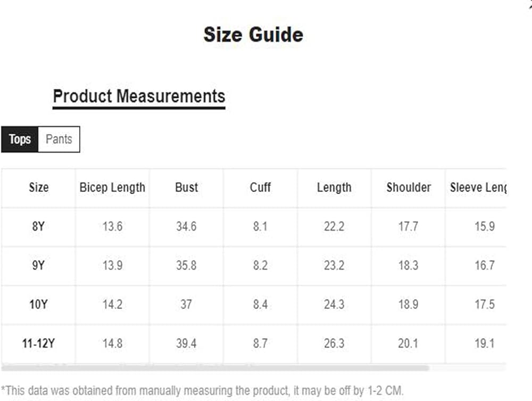Click the empty scrollbar track right of the thumb
This screenshot has height=401, width=532.
[x=467, y=367]
